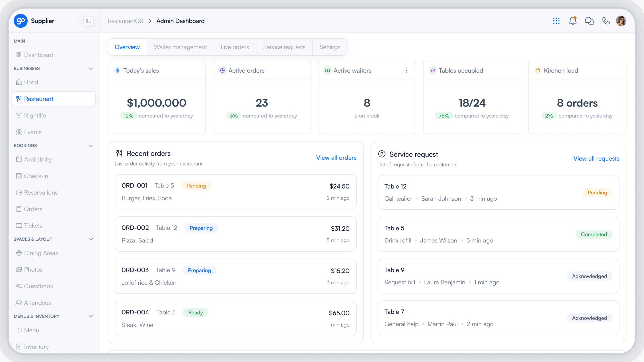Click the $1,000,000 sales figure
The height and width of the screenshot is (362, 644).
pyautogui.click(x=157, y=103)
